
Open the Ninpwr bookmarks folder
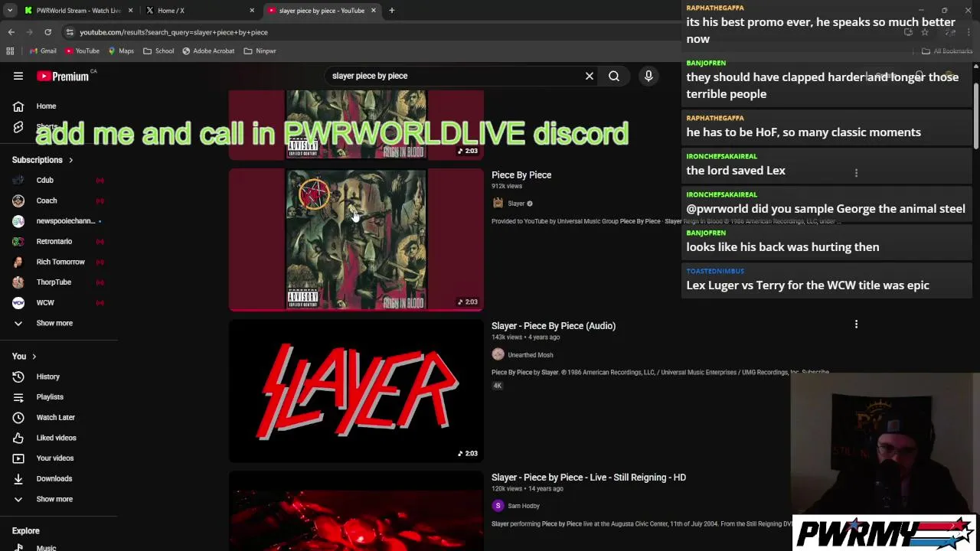(x=260, y=51)
